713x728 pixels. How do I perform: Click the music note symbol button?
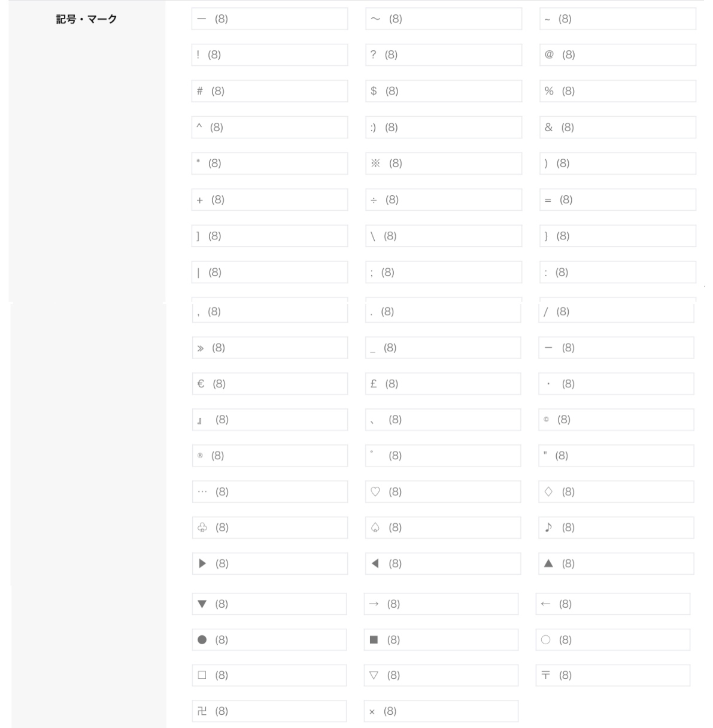tap(616, 527)
